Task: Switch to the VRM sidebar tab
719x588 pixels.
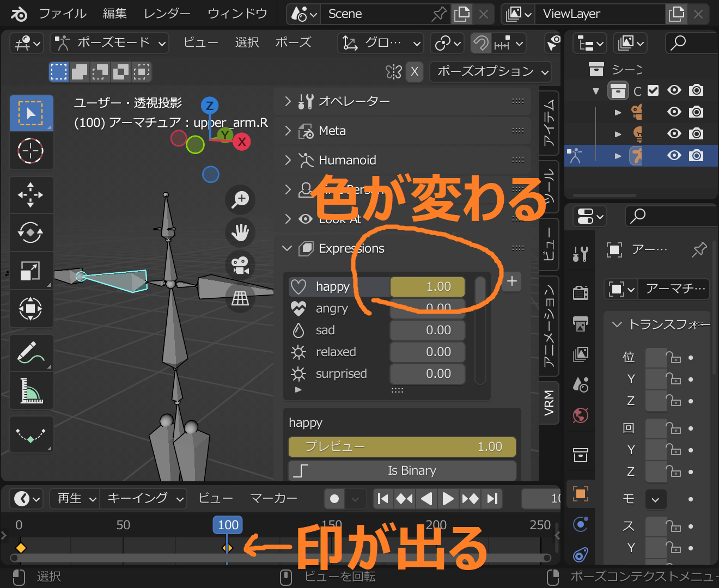Action: click(x=549, y=402)
